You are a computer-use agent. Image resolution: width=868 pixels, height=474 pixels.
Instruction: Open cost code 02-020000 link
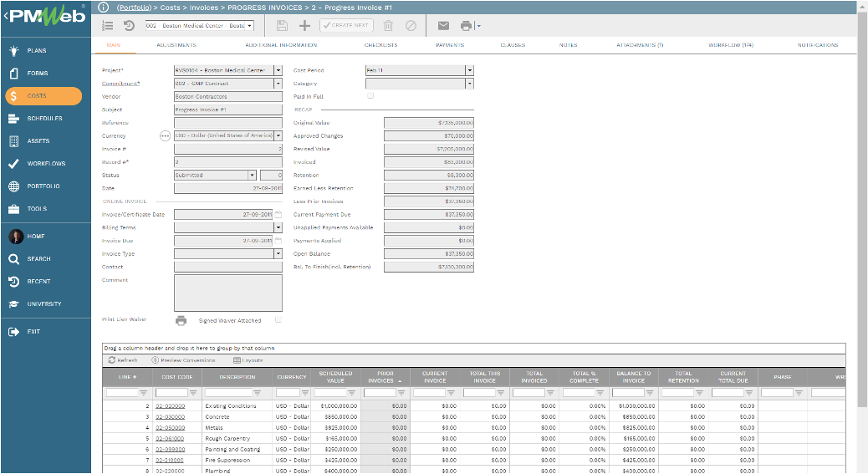point(171,406)
